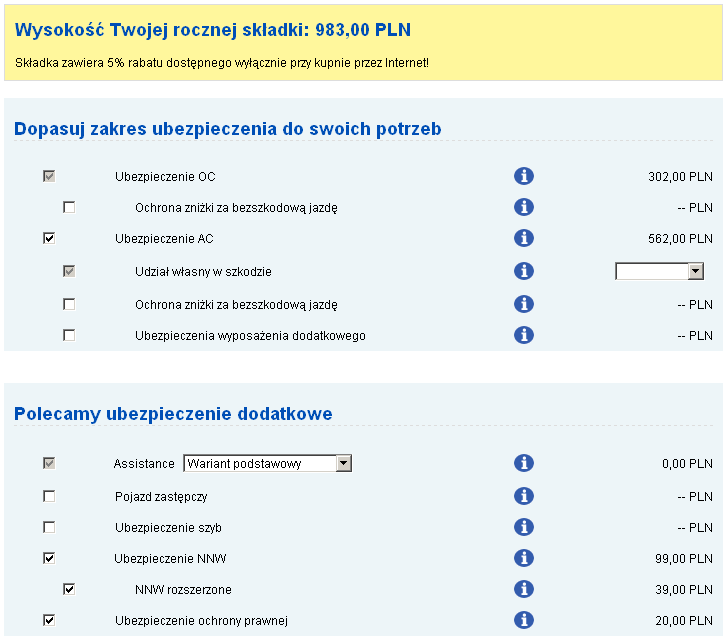Disable NNW rozszerzone checkbox

[x=69, y=589]
